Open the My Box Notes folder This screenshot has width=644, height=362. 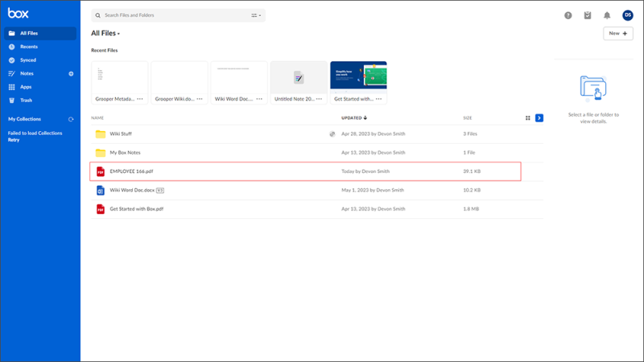[125, 153]
